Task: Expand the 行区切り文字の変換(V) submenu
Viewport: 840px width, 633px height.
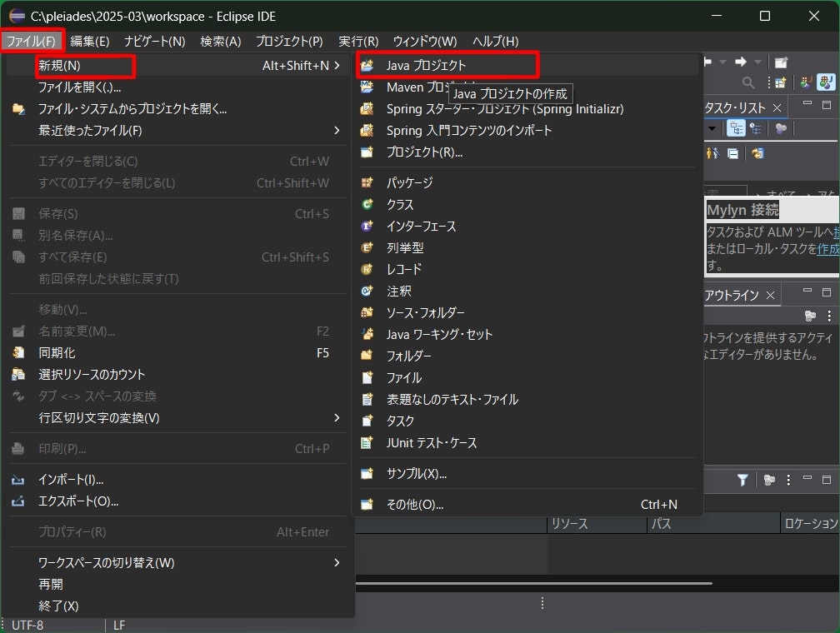Action: click(x=177, y=418)
